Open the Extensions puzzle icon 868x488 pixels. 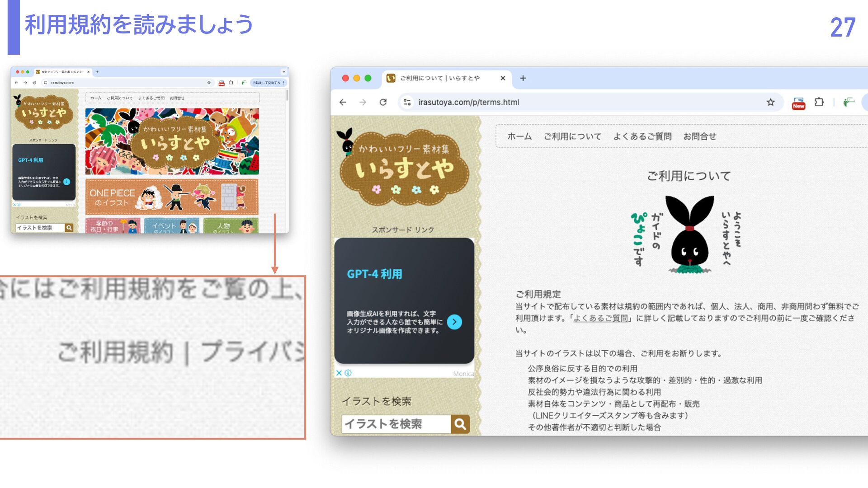click(819, 102)
